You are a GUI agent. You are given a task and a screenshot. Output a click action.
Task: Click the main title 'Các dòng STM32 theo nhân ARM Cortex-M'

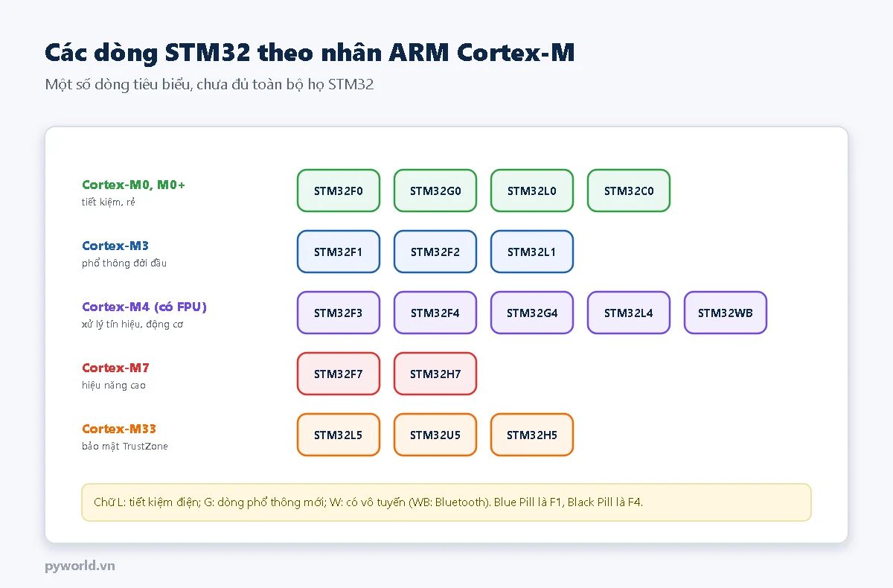(310, 53)
